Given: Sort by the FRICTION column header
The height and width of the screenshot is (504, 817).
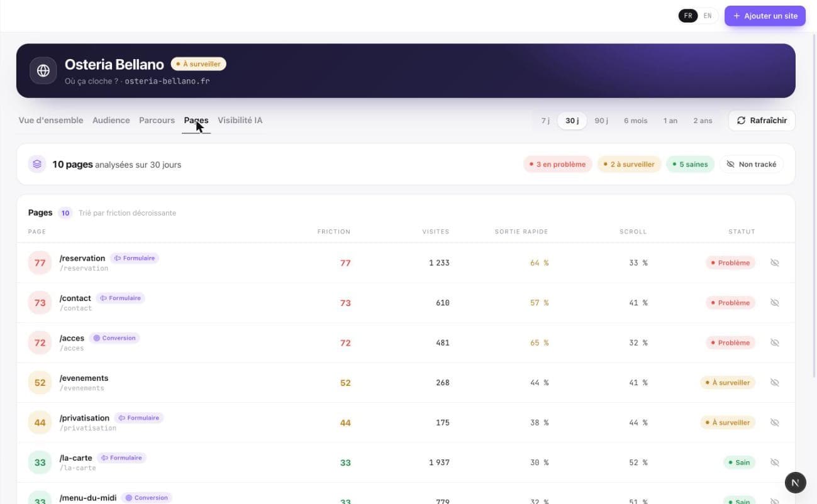Looking at the screenshot, I should 334,231.
